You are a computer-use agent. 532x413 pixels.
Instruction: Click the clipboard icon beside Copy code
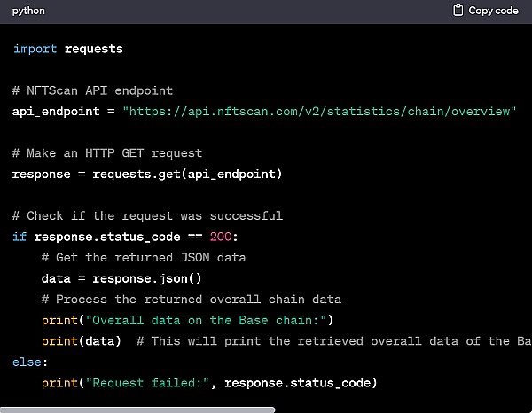[x=458, y=11]
